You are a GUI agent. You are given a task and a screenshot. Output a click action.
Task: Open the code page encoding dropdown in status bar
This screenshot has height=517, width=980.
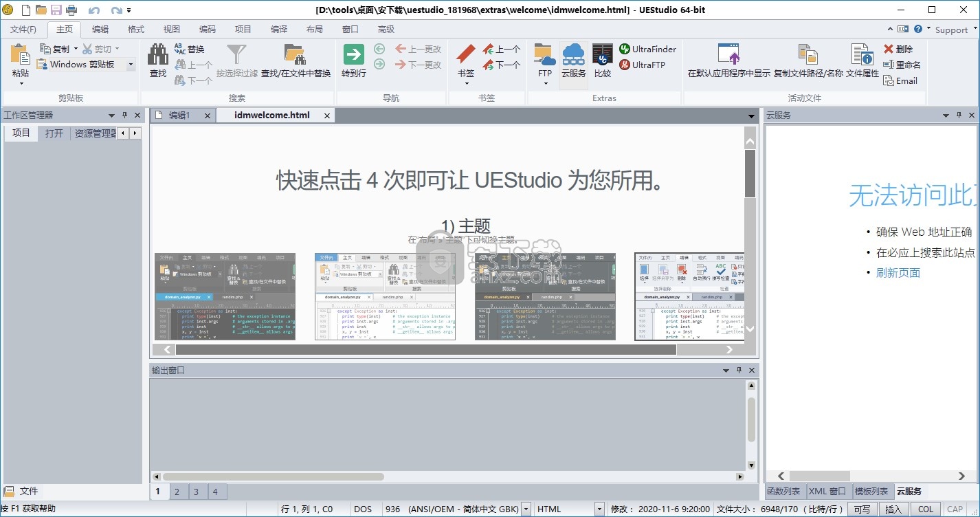pyautogui.click(x=526, y=509)
